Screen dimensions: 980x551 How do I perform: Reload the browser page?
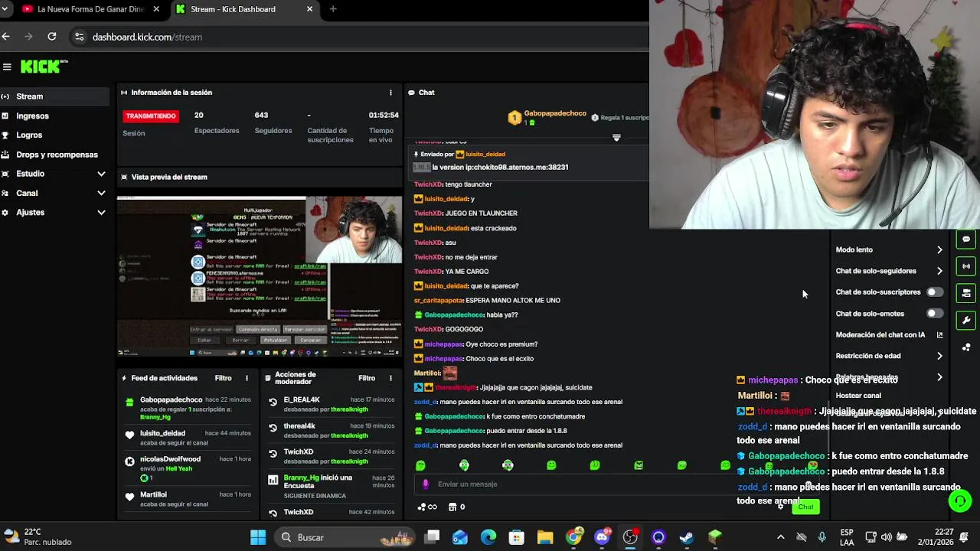coord(51,37)
